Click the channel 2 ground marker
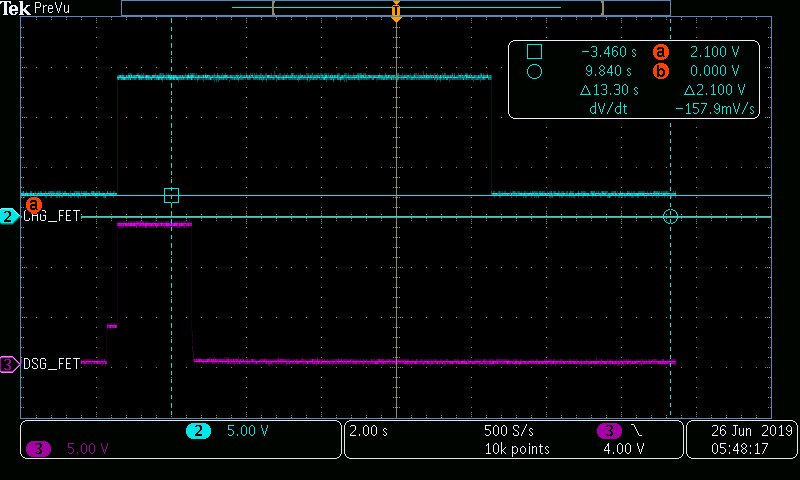The height and width of the screenshot is (480, 800). click(9, 216)
